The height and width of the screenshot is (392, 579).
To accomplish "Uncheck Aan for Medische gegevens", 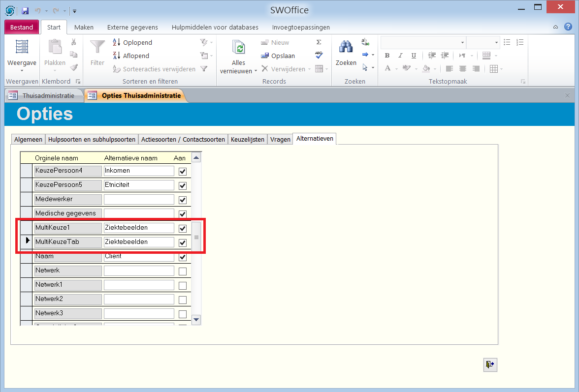I will point(182,214).
